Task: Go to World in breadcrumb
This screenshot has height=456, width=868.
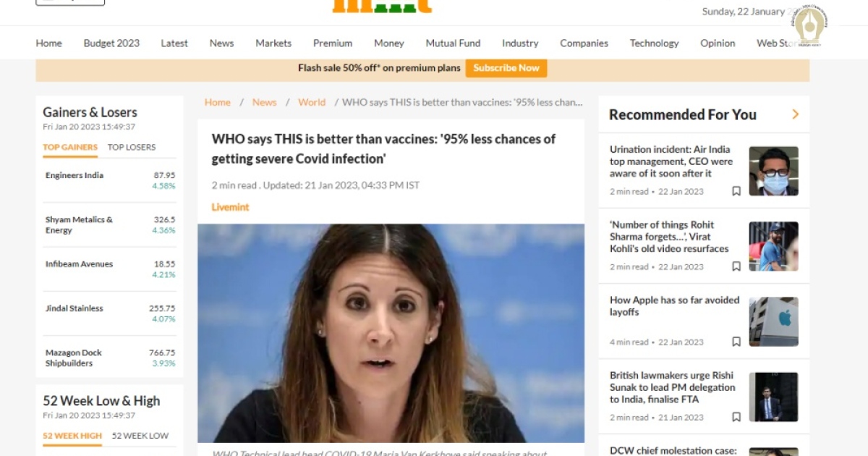Action: point(312,103)
